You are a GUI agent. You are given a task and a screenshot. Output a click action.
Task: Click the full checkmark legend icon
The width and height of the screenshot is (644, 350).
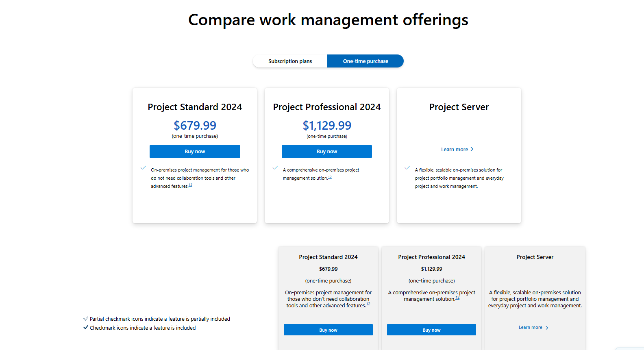coord(85,327)
